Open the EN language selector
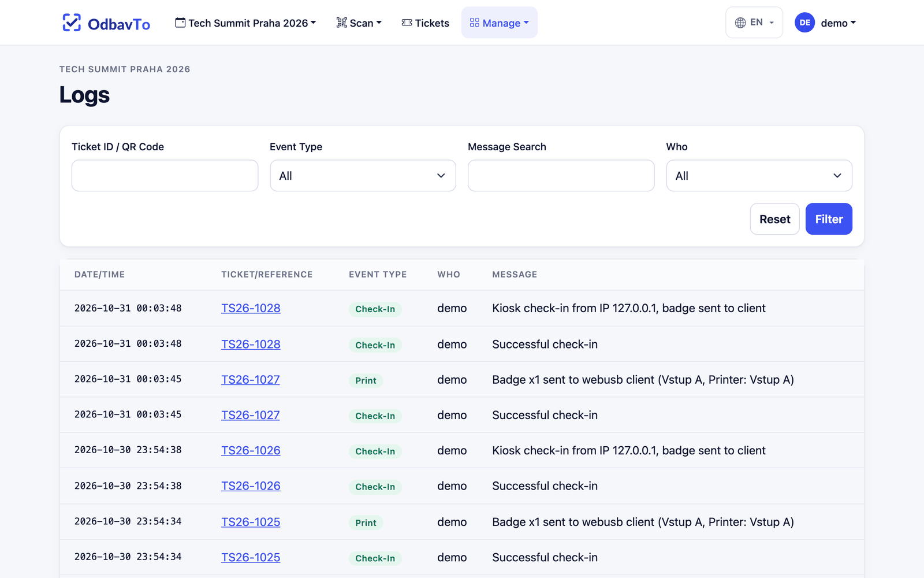 tap(754, 23)
